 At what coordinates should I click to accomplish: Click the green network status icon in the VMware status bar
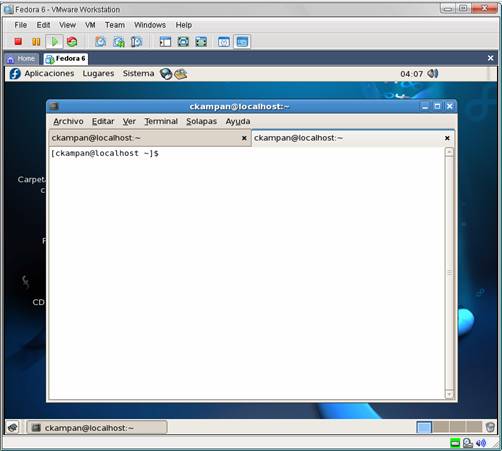point(455,443)
